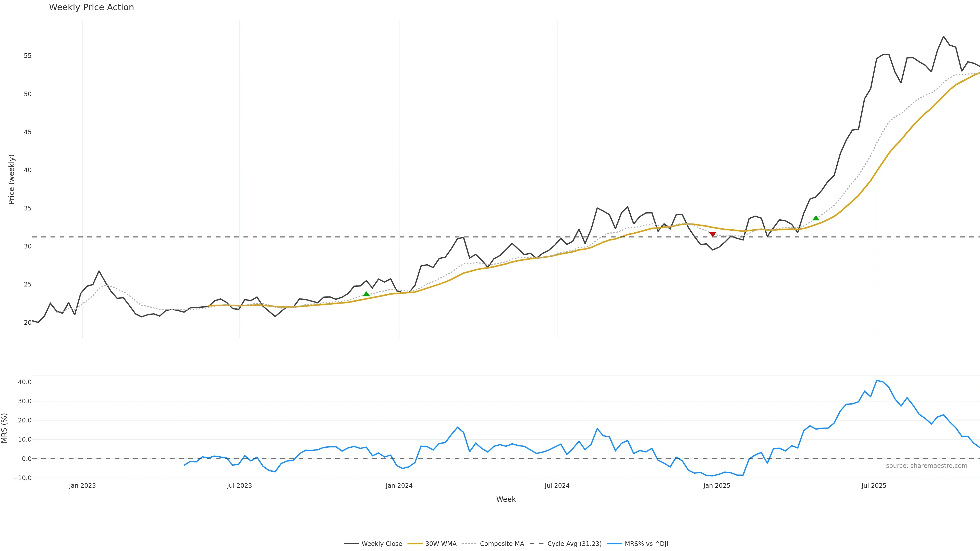Select the Jul 2024 x-axis label
This screenshot has width=980, height=551.
(557, 486)
